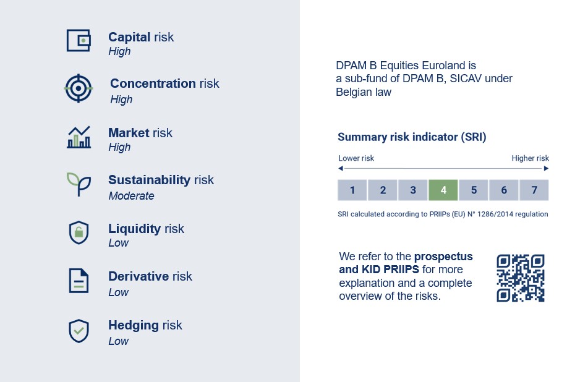Click the QR code image
Screen dimensions: 588x382
point(521,278)
